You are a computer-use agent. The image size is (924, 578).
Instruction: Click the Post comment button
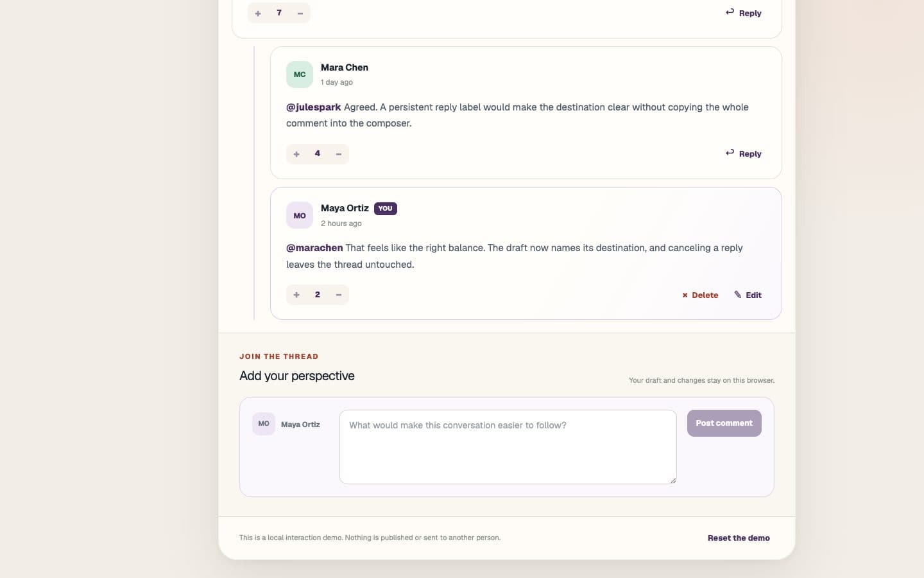tap(724, 423)
